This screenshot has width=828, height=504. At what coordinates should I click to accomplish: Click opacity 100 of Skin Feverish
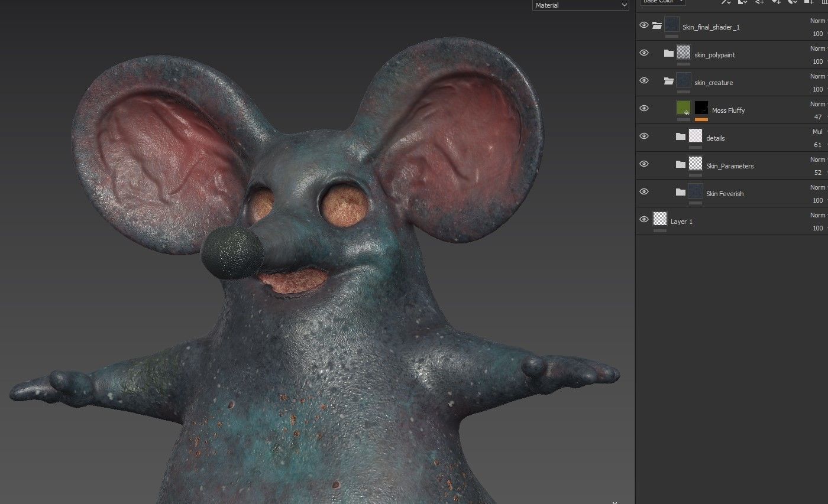pyautogui.click(x=818, y=200)
